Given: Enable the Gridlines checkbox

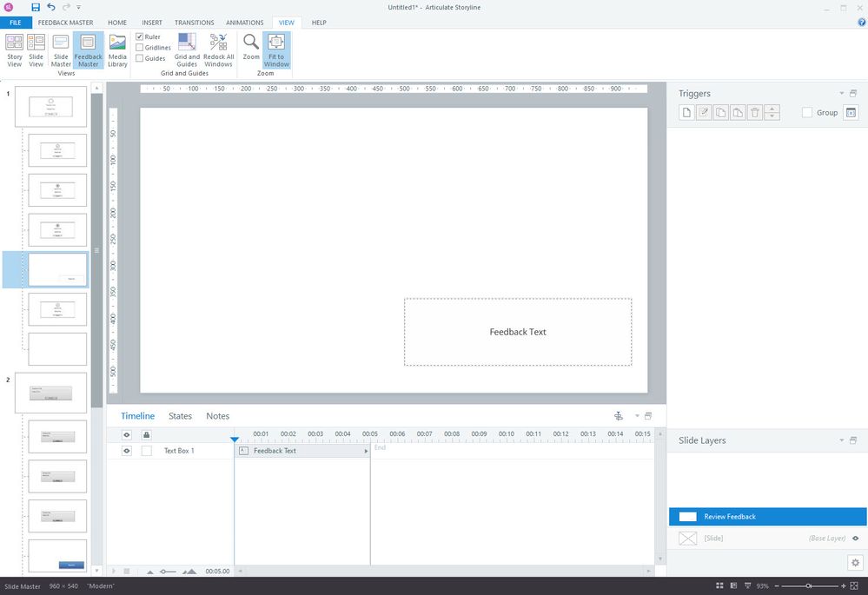Looking at the screenshot, I should (x=140, y=48).
